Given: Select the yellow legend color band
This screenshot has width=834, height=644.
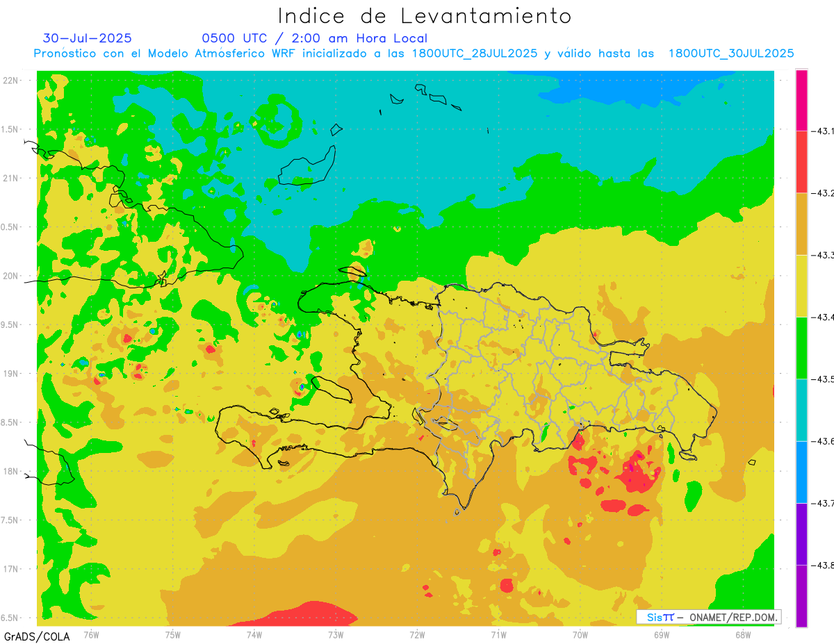Looking at the screenshot, I should [801, 286].
